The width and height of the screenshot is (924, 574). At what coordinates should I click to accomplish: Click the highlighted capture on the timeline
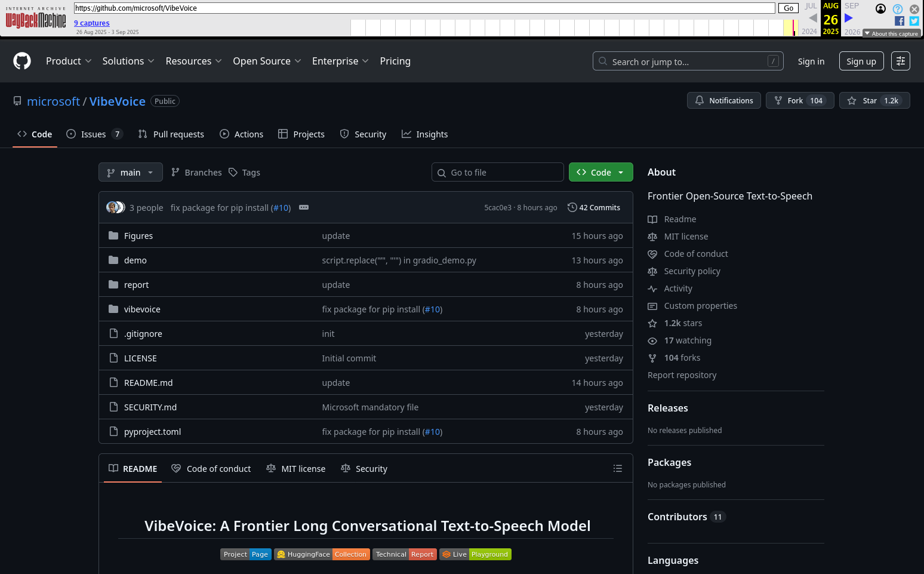[x=793, y=28]
